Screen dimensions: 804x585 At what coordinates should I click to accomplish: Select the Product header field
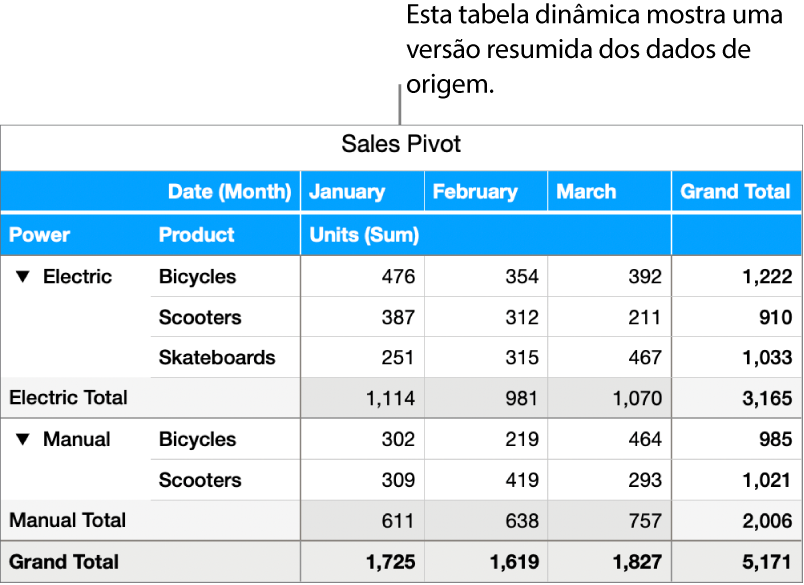[x=196, y=235]
